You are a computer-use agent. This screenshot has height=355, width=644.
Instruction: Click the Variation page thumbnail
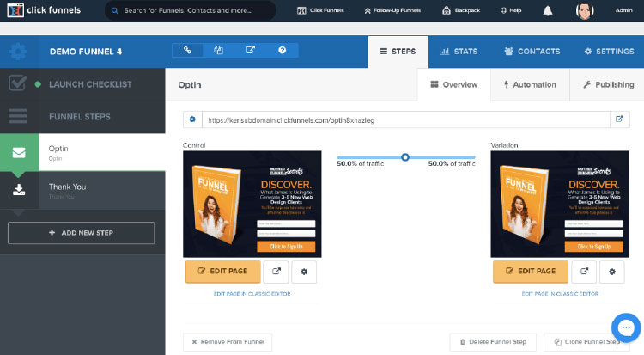pyautogui.click(x=560, y=204)
